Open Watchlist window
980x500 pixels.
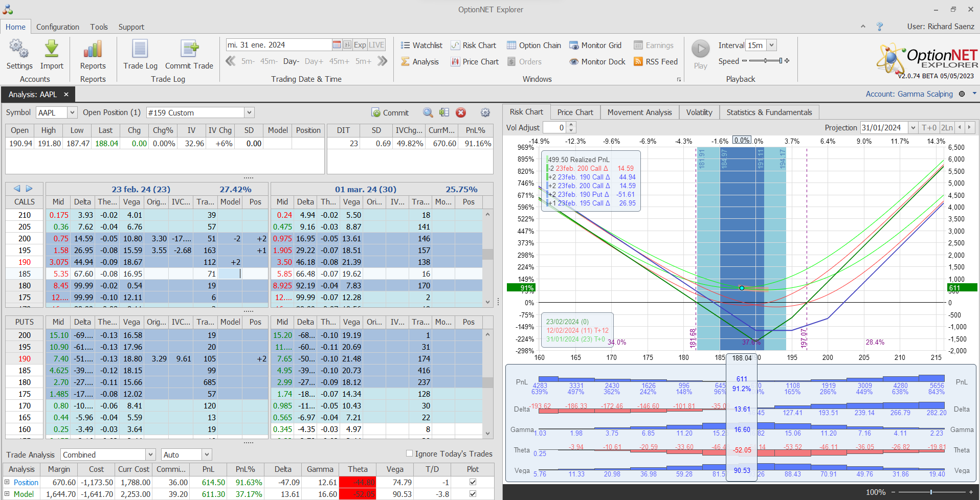click(x=421, y=46)
